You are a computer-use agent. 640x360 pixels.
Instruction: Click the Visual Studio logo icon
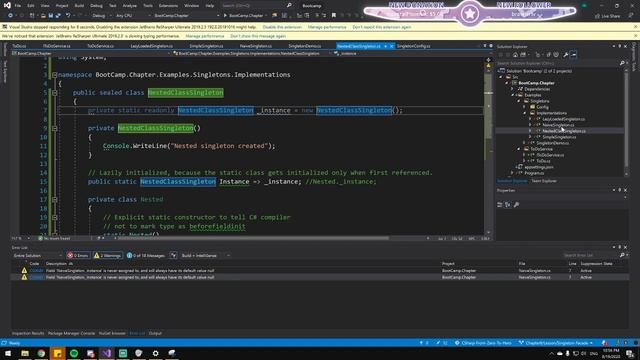point(7,5)
